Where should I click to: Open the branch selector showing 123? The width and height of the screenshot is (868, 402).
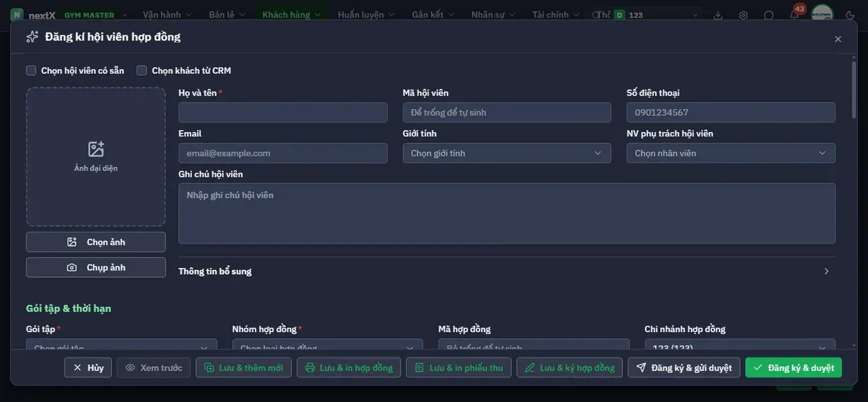pos(656,15)
